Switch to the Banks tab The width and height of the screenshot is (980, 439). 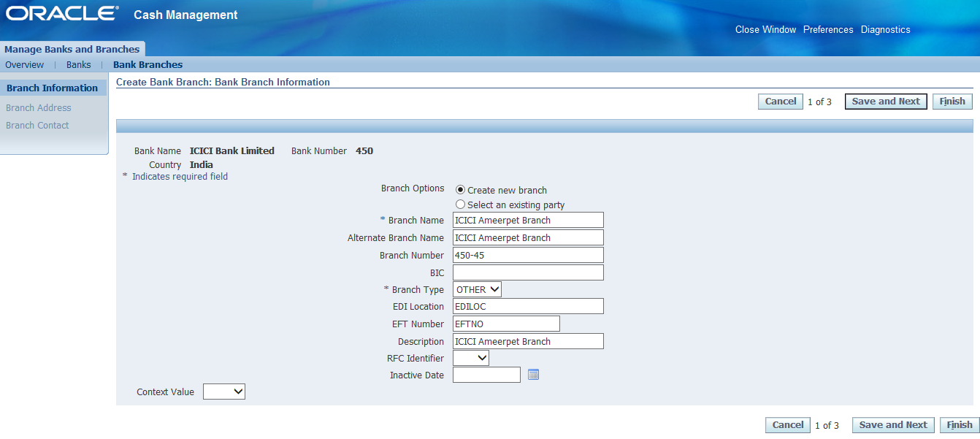coord(78,65)
